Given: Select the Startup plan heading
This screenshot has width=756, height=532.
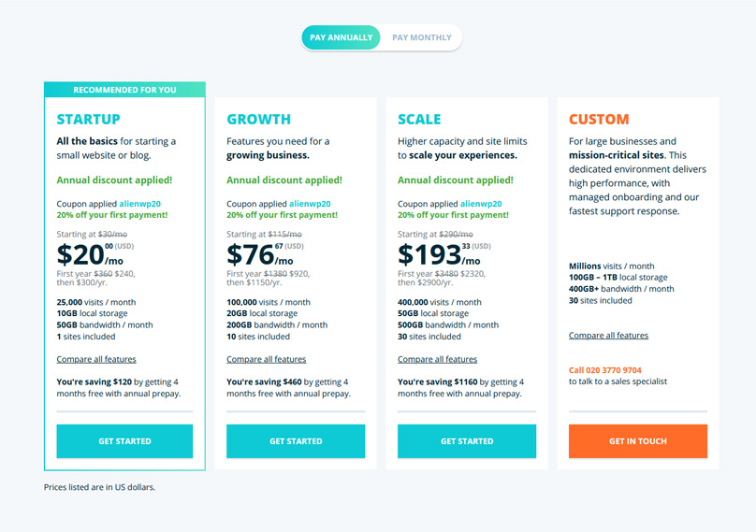Looking at the screenshot, I should (88, 120).
